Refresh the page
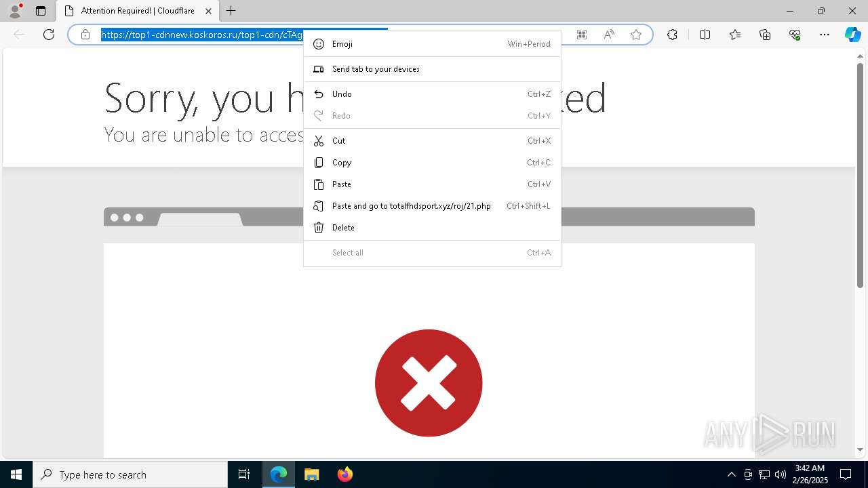This screenshot has height=488, width=868. coord(49,35)
